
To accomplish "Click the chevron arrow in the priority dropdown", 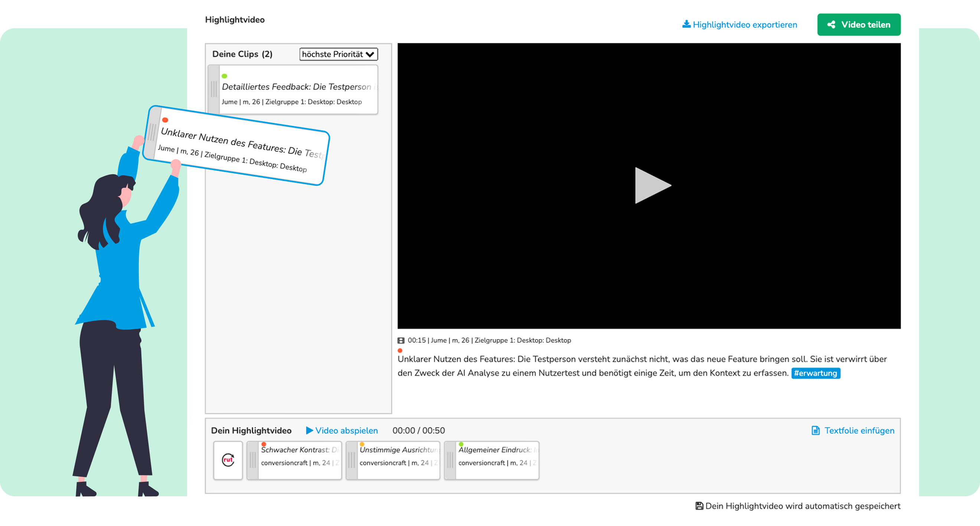I will coord(370,55).
